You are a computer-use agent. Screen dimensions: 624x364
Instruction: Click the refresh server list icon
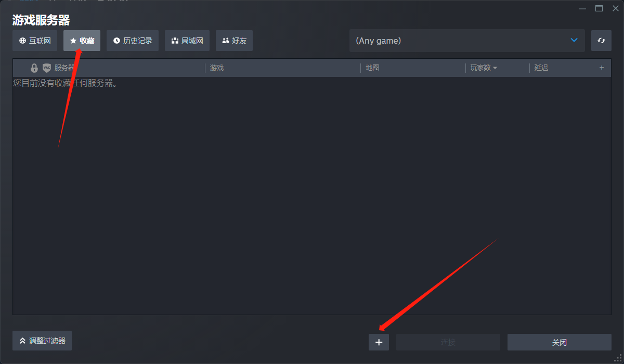601,41
